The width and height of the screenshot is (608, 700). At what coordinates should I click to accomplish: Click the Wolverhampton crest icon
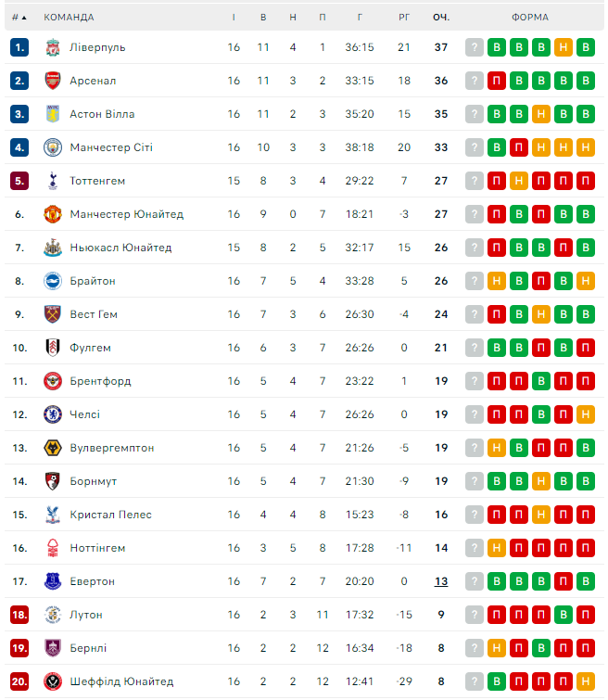click(x=52, y=448)
